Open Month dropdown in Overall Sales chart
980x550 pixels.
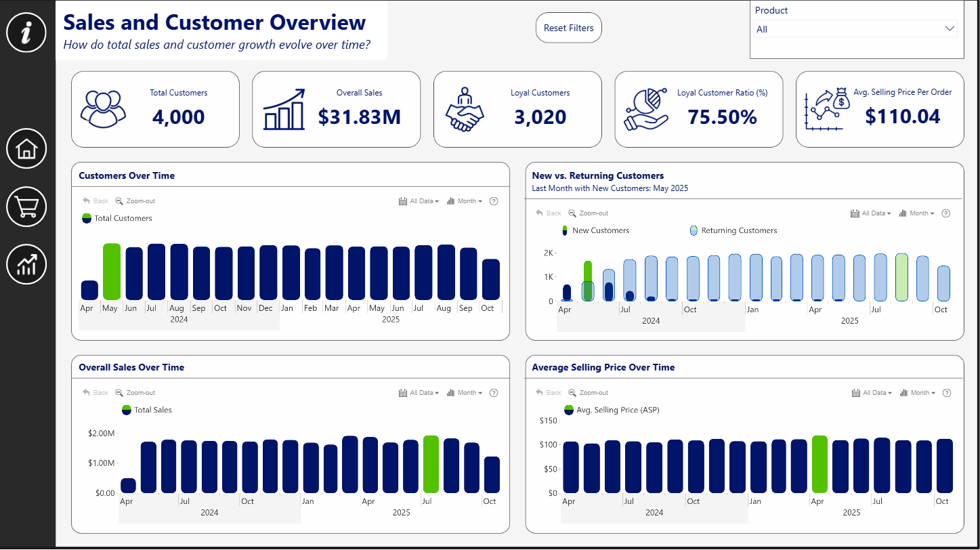(465, 393)
